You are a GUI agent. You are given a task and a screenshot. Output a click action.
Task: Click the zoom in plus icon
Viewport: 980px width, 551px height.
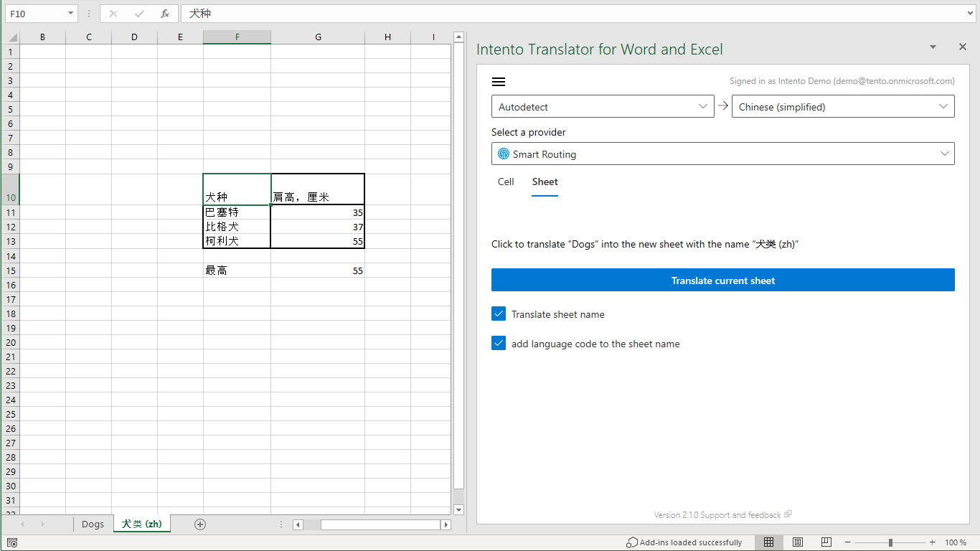932,542
